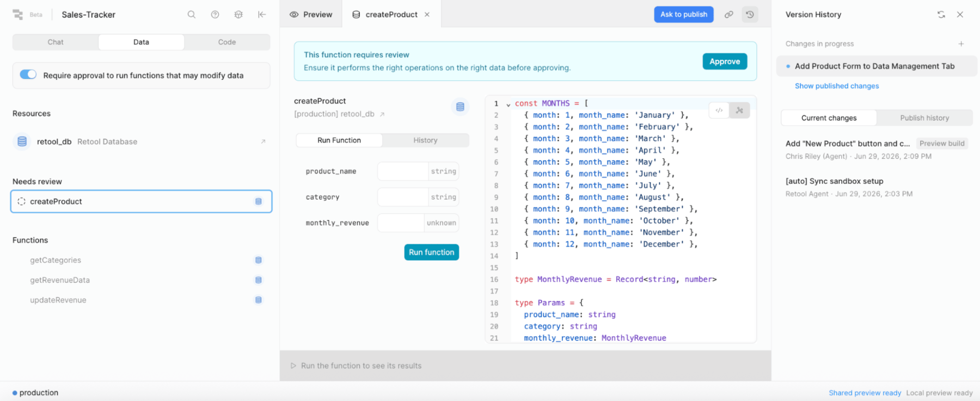Toggle require approval switch

(x=28, y=75)
